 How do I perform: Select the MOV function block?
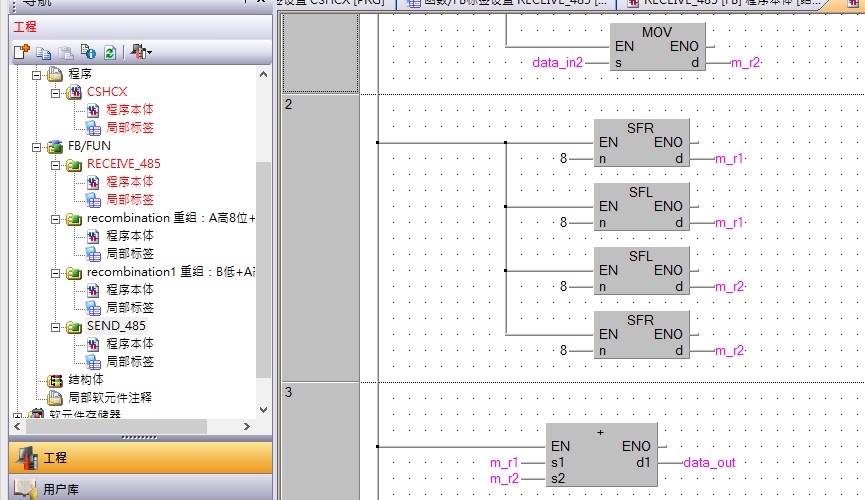click(x=657, y=48)
